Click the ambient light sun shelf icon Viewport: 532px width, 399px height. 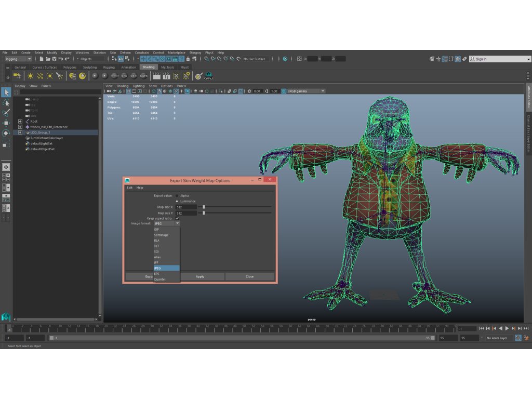tap(31, 76)
